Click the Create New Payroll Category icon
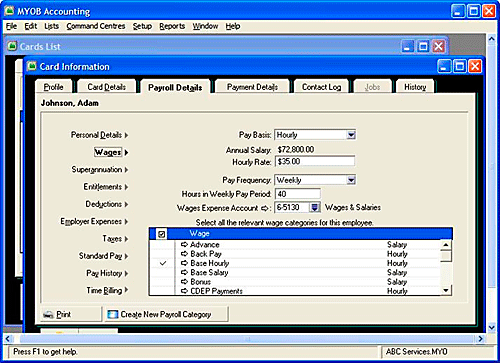Image resolution: width=500 pixels, height=363 pixels. pyautogui.click(x=113, y=314)
